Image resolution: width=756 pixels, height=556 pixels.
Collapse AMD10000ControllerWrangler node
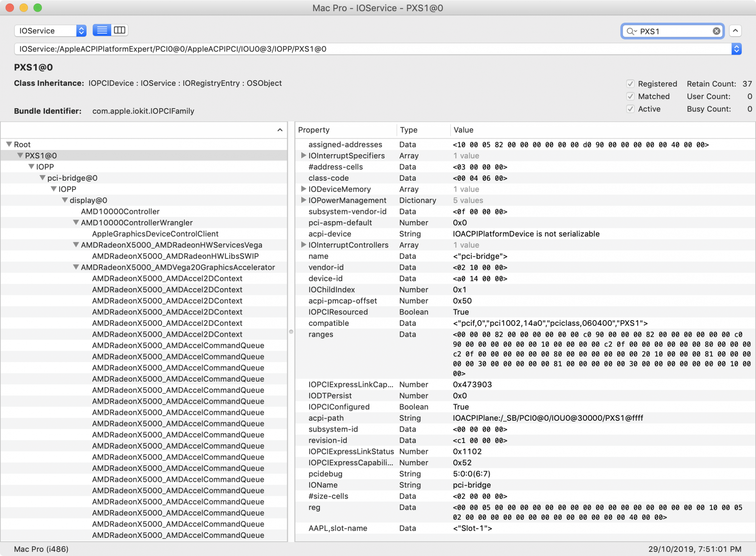[x=76, y=222]
